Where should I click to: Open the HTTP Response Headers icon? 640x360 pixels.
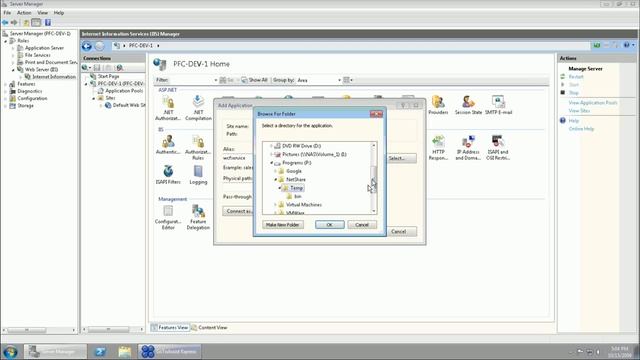[x=438, y=147]
